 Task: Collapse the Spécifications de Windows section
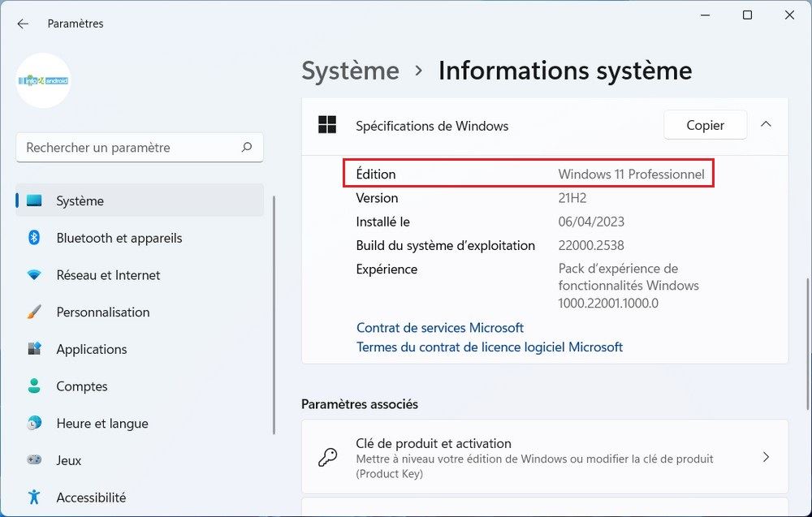pos(766,125)
